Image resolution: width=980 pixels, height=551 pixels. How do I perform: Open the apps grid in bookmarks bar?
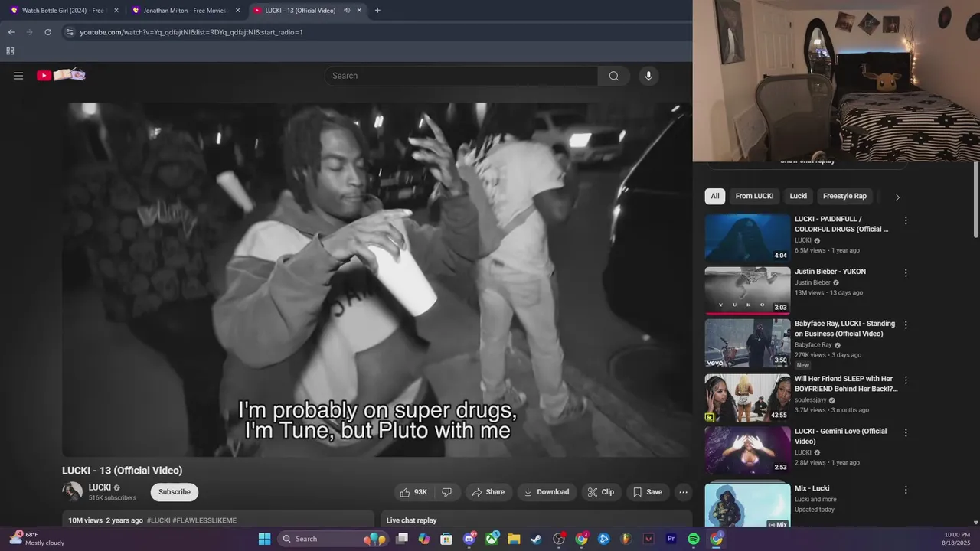point(10,51)
